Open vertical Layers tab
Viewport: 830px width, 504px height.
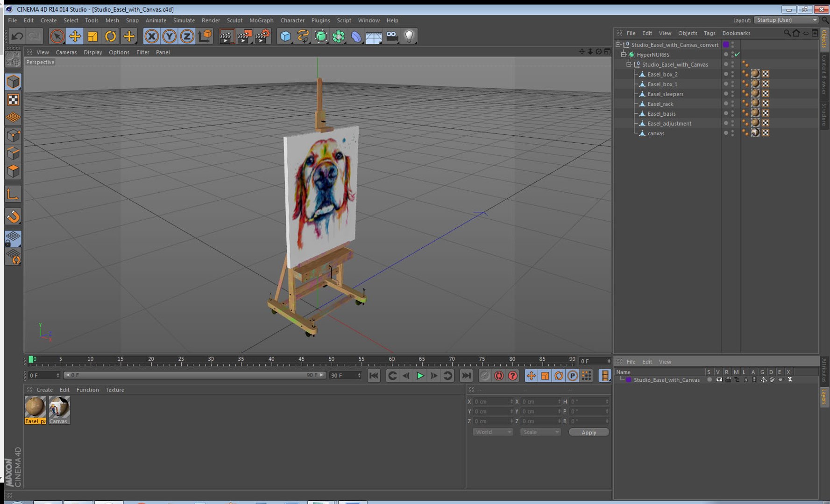[824, 397]
